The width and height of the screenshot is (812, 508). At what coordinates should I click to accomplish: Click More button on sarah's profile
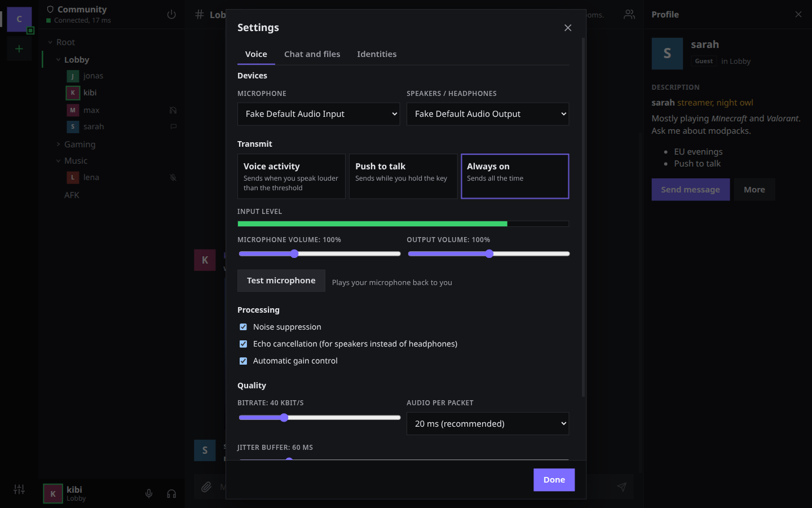(754, 190)
